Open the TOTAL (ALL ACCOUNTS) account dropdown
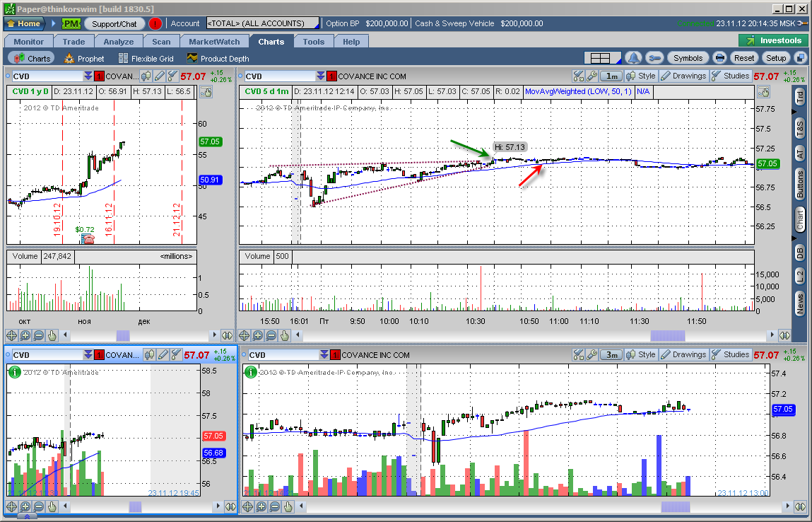Viewport: 812px width, 522px height. coord(263,23)
